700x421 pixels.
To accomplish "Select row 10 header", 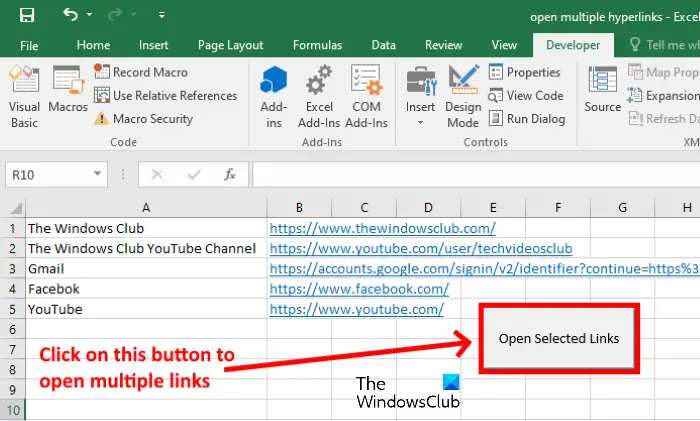I will pos(12,410).
